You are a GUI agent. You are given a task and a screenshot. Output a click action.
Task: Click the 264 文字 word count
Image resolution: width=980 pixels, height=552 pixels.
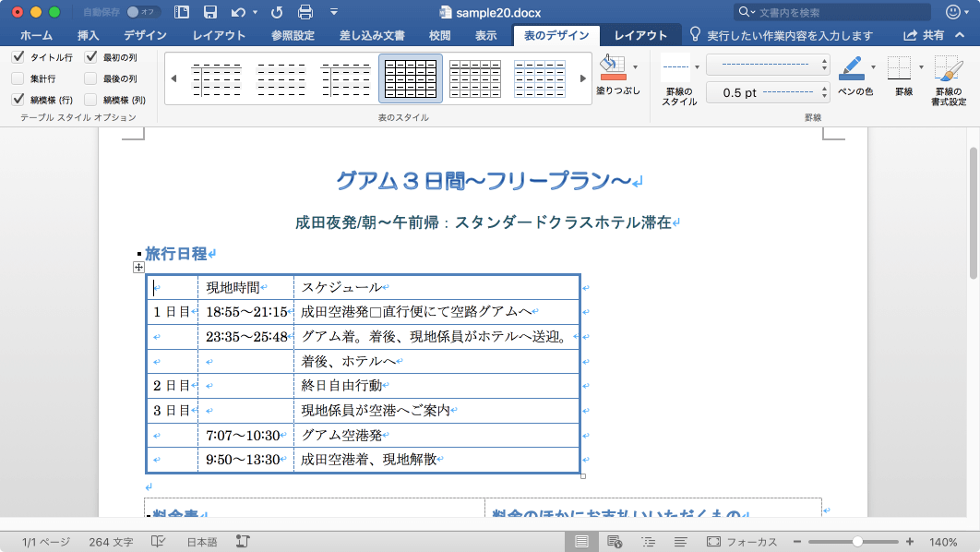pyautogui.click(x=112, y=542)
